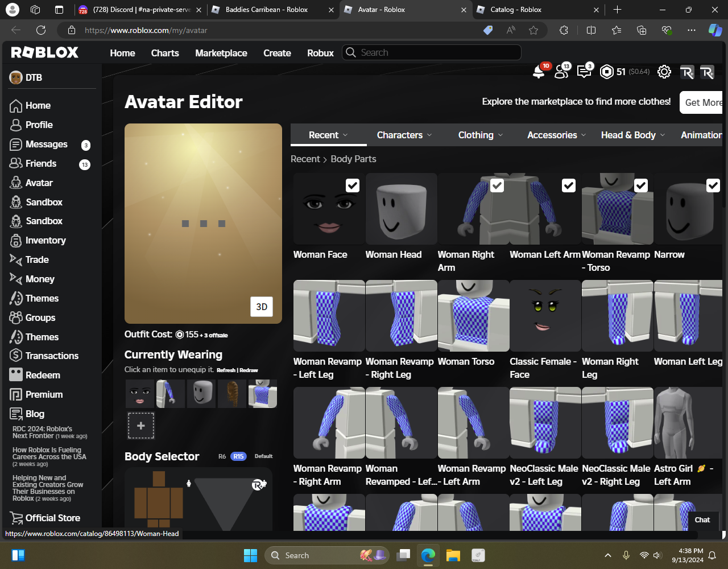Click the Get More button
Viewport: 728px width, 569px height.
[702, 102]
